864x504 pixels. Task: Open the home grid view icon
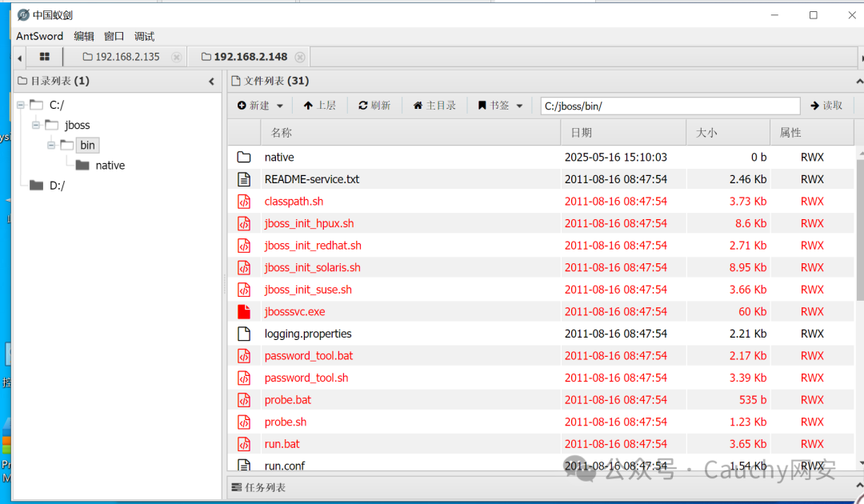point(45,57)
